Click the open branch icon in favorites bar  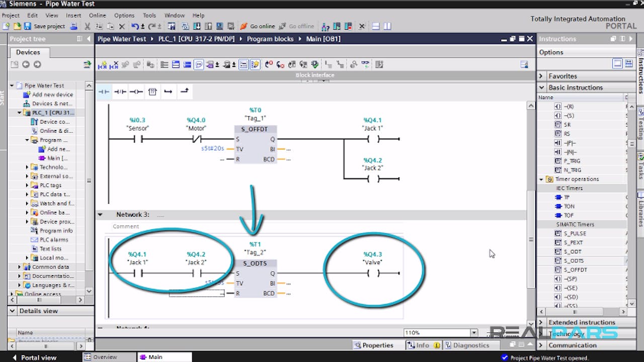pos(169,92)
